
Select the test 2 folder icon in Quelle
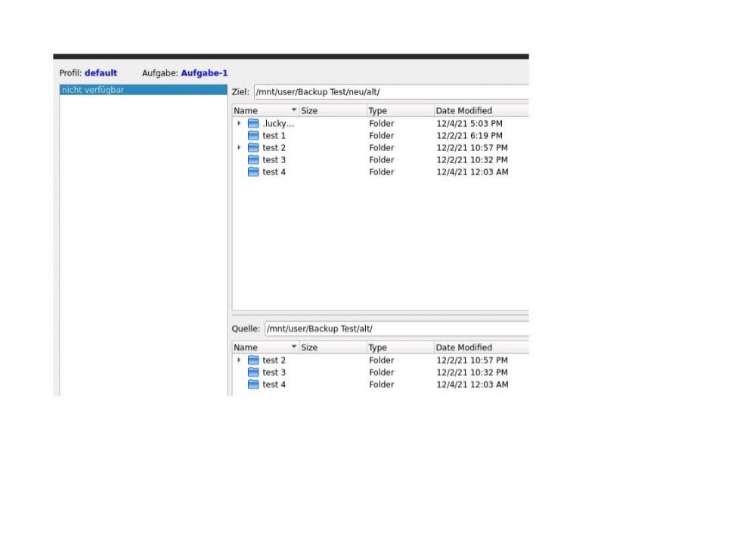click(253, 360)
